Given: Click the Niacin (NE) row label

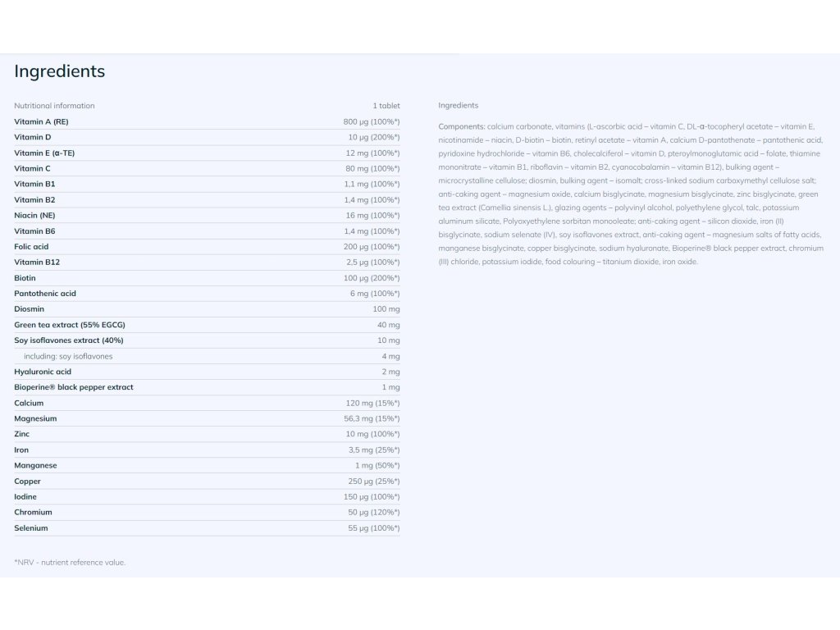Looking at the screenshot, I should pyautogui.click(x=34, y=215).
